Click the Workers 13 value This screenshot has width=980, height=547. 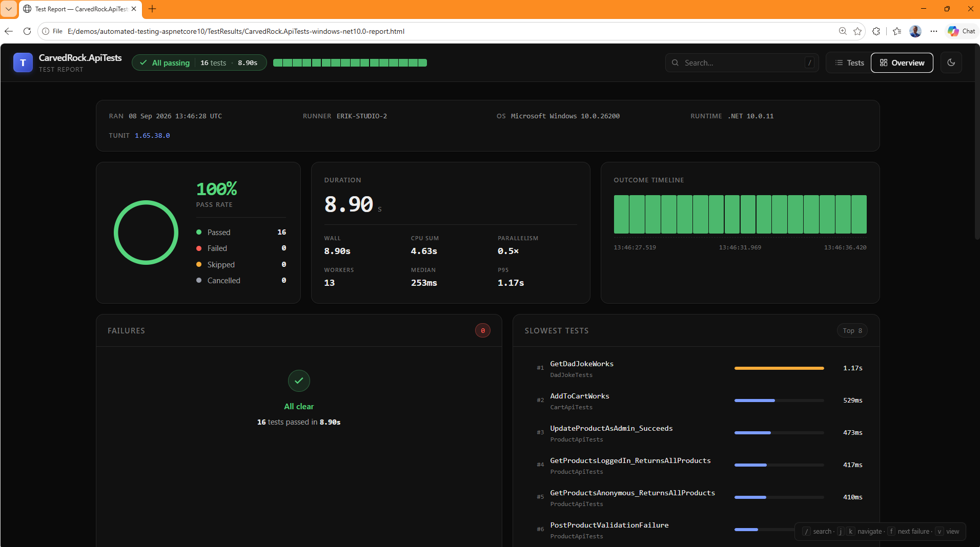(x=330, y=283)
